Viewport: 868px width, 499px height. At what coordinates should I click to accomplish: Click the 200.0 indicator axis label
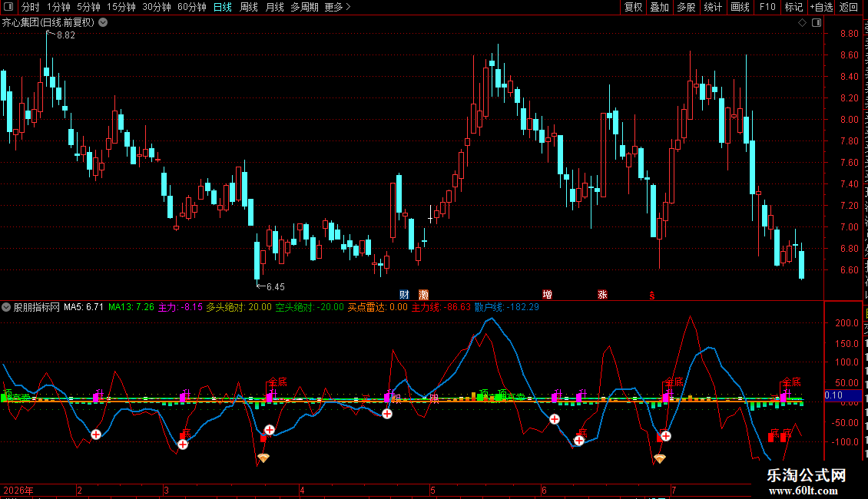coord(847,323)
